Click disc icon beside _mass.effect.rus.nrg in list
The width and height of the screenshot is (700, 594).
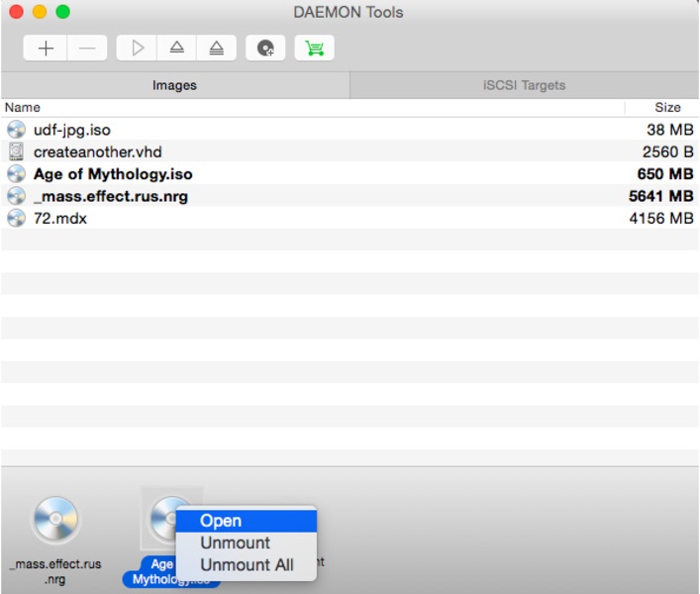[x=17, y=196]
